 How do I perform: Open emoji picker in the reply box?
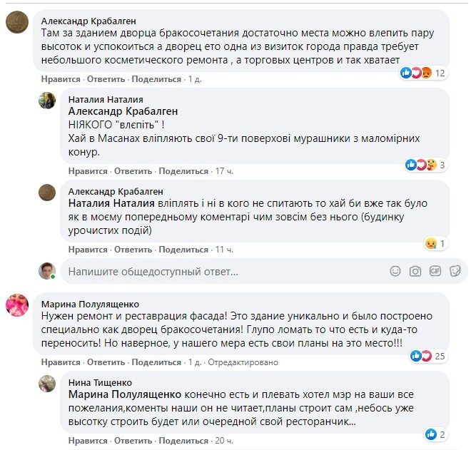396,272
